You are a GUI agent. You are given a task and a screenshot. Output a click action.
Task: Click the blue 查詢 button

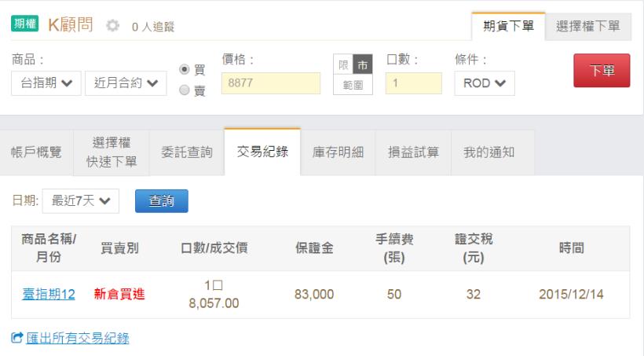[x=162, y=201]
